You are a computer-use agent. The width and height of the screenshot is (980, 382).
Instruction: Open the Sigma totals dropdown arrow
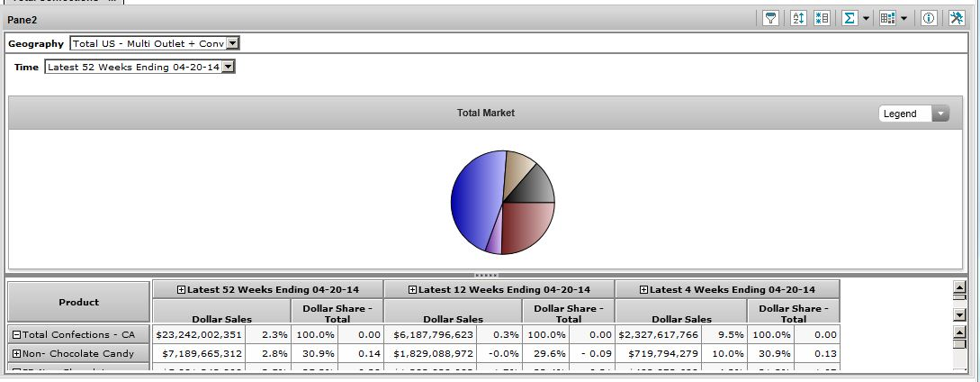(x=866, y=18)
